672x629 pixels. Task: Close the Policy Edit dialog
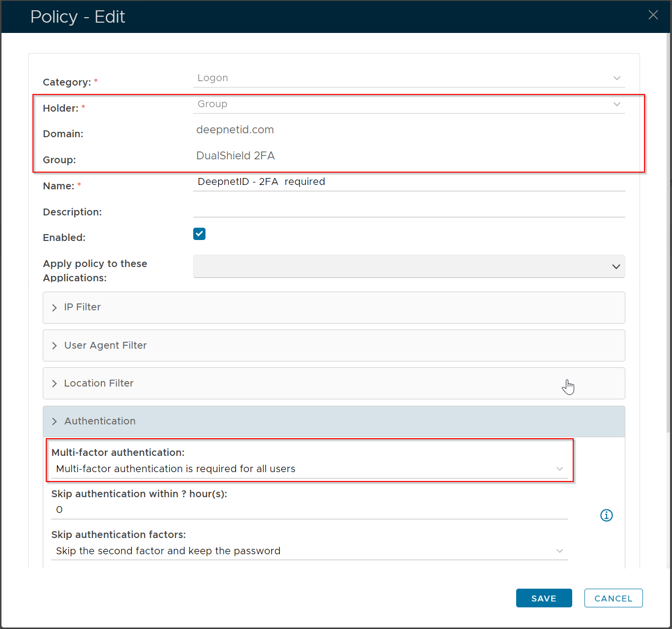tap(653, 15)
